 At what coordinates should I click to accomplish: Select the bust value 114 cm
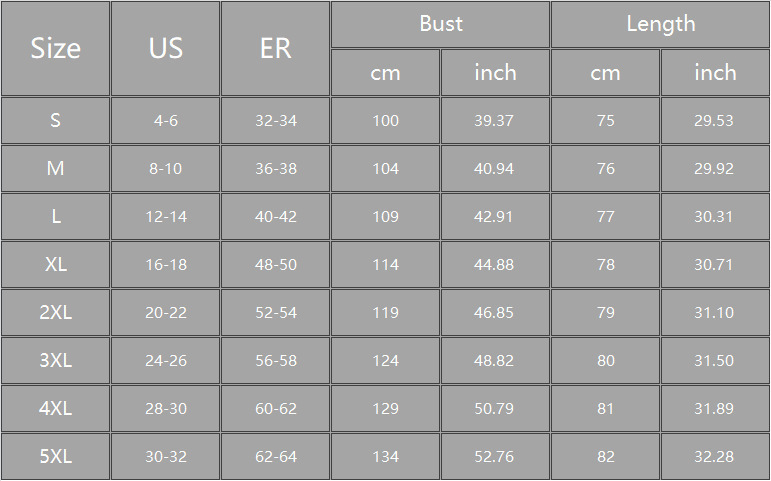[x=385, y=265]
